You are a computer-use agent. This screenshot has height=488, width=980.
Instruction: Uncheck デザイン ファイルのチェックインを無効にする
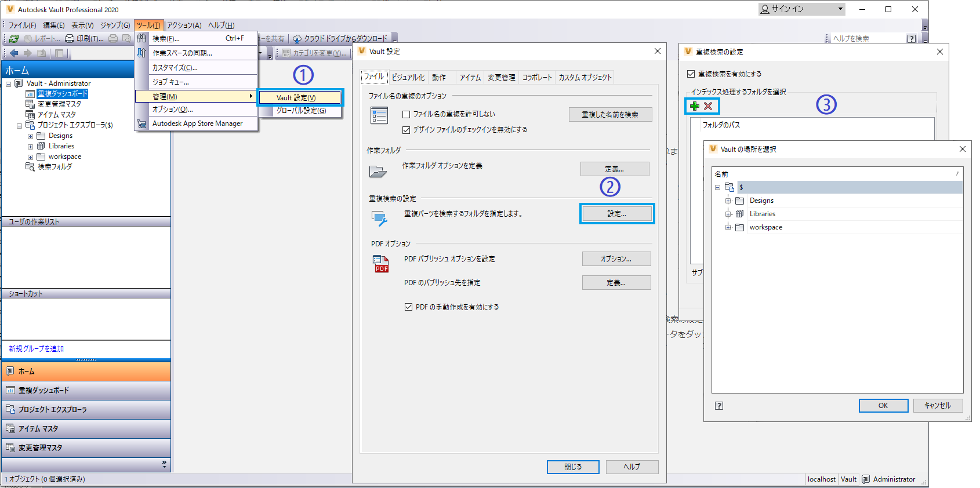click(406, 130)
